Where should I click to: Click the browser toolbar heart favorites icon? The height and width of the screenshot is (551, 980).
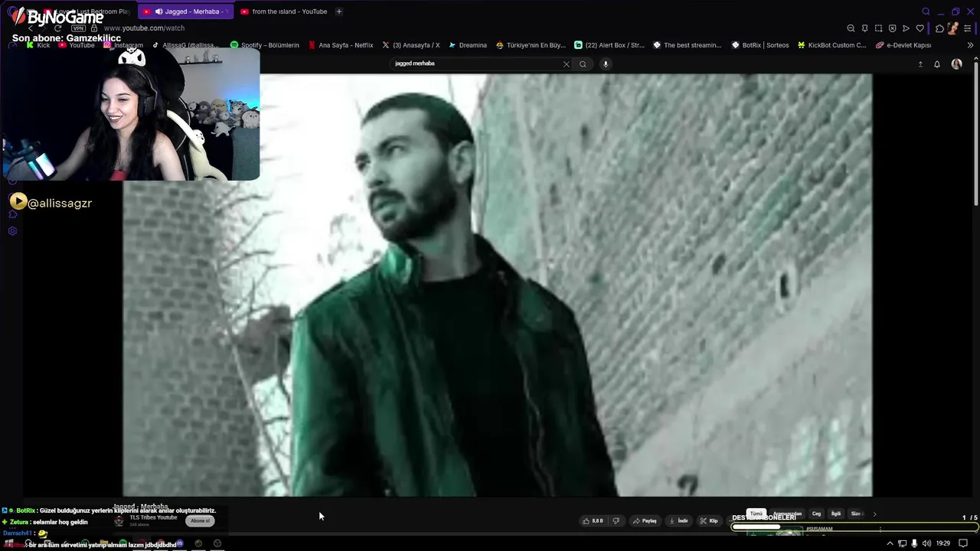[920, 28]
